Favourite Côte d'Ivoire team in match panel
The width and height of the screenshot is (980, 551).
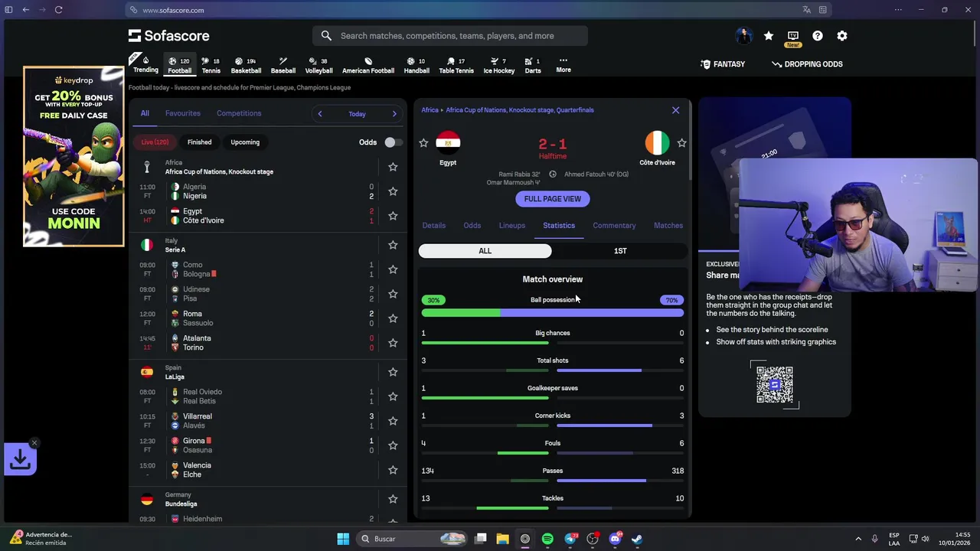click(x=681, y=143)
